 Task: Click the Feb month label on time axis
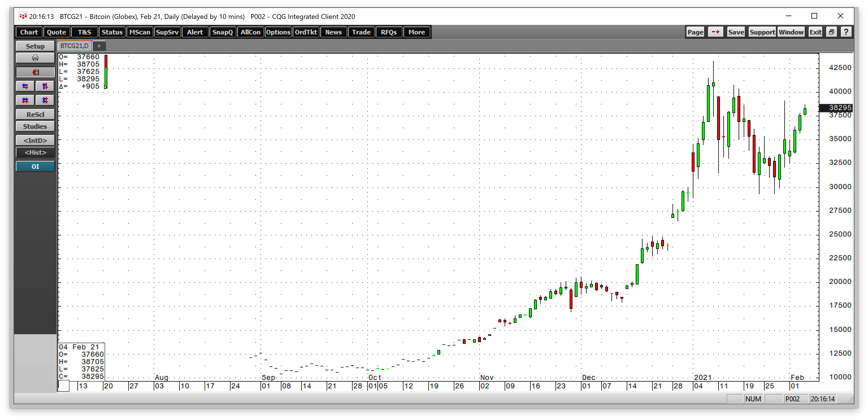[x=797, y=377]
